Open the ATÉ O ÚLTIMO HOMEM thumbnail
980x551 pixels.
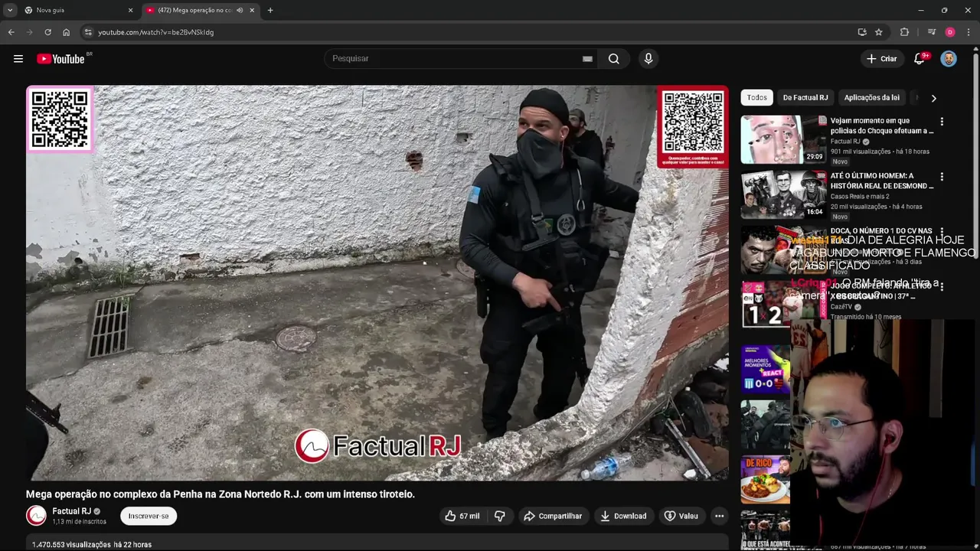[783, 194]
